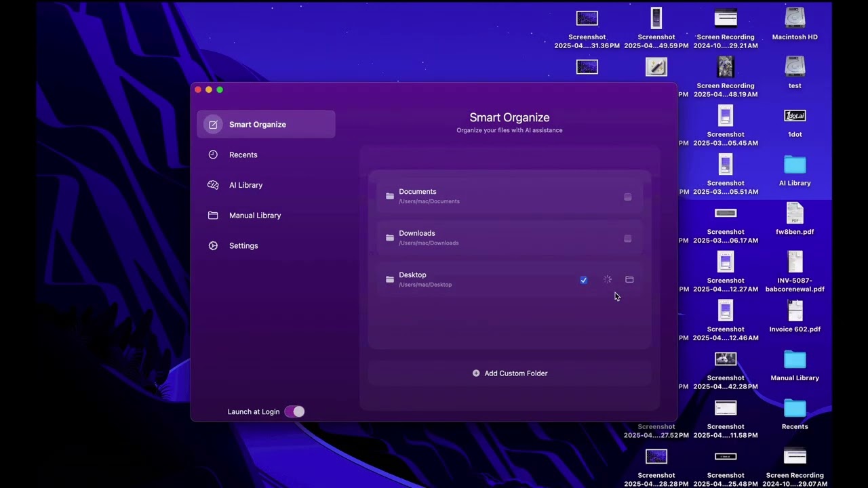Click the folder icon beside Desktop label
The width and height of the screenshot is (868, 488).
point(390,279)
